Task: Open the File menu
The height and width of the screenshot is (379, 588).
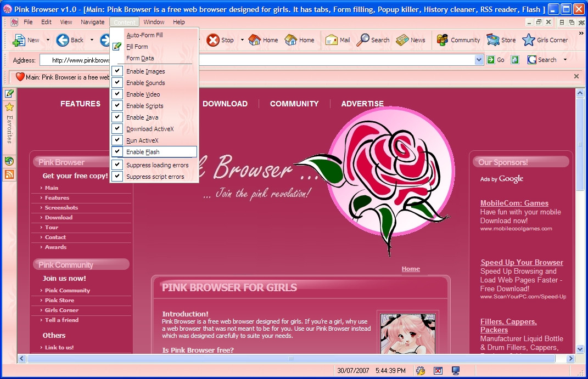Action: click(x=28, y=22)
